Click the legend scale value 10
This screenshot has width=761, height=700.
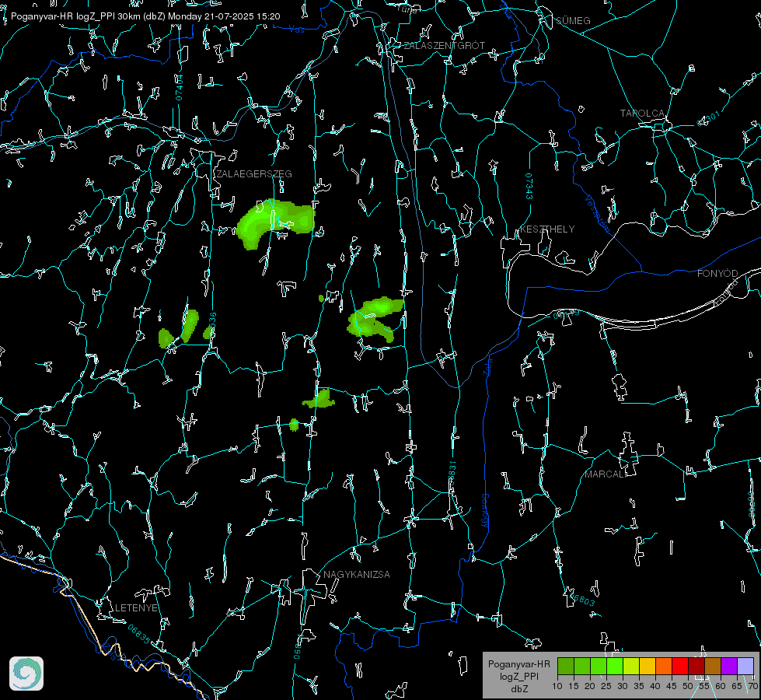click(557, 686)
